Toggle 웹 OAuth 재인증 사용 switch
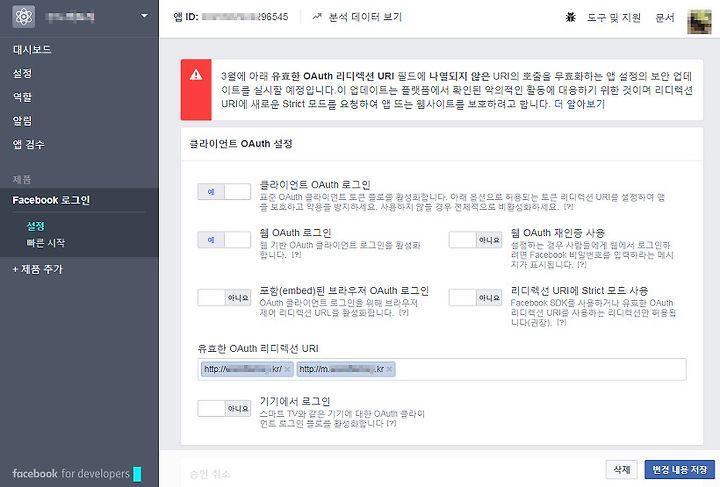Viewport: 720px width, 487px height. click(x=475, y=240)
